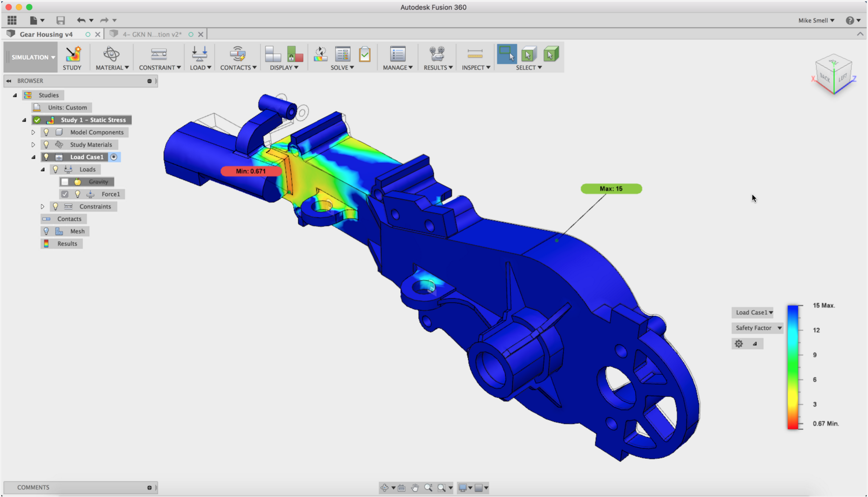Open the Material settings panel
Viewport: 868px width, 497px height.
pos(111,57)
